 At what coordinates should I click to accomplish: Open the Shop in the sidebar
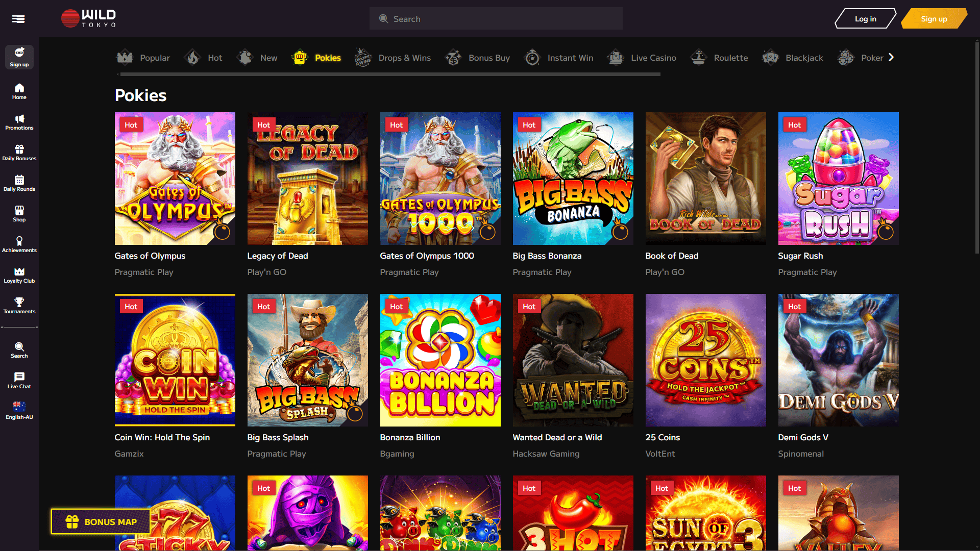point(19,214)
